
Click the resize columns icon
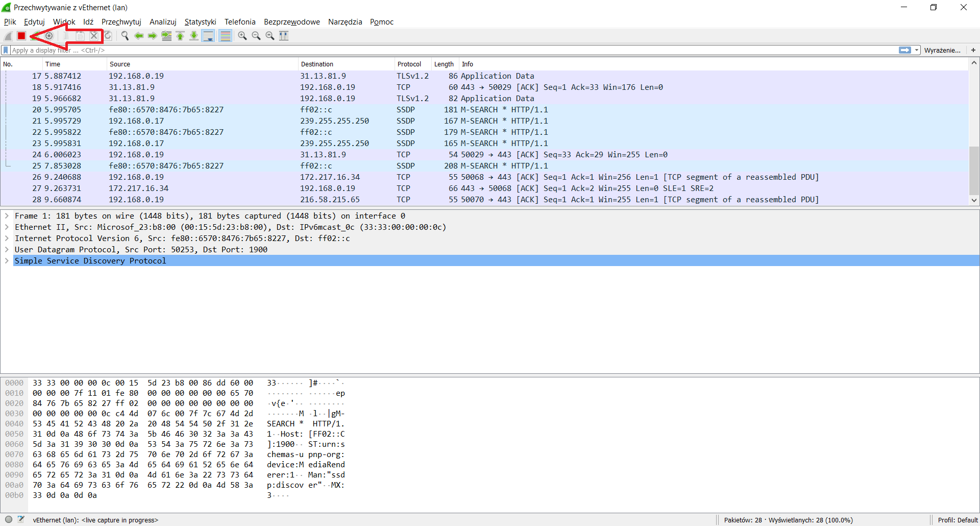[x=284, y=36]
